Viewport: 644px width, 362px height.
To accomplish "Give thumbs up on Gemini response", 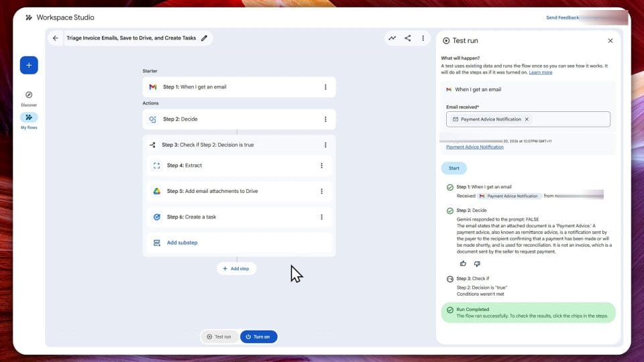I will click(x=463, y=263).
